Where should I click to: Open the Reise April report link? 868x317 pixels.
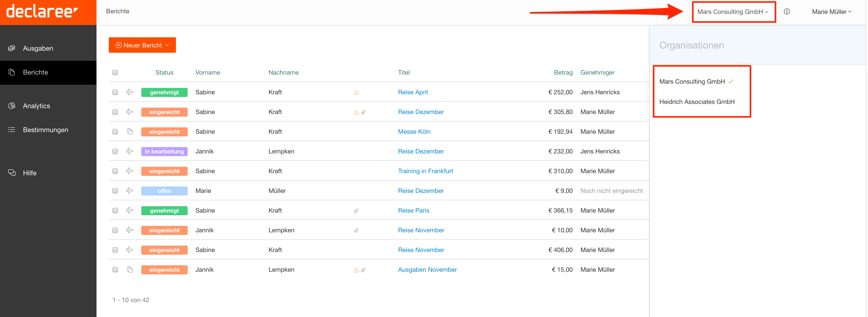(413, 92)
